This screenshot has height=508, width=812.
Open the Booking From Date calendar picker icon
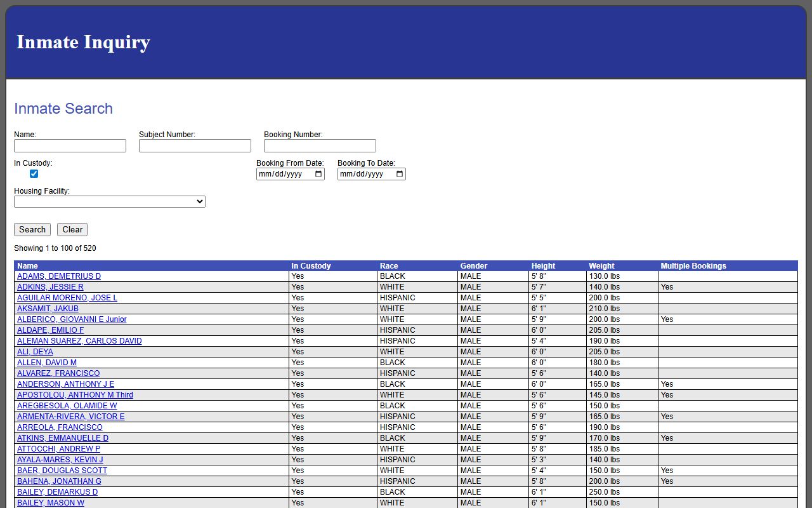pos(318,174)
